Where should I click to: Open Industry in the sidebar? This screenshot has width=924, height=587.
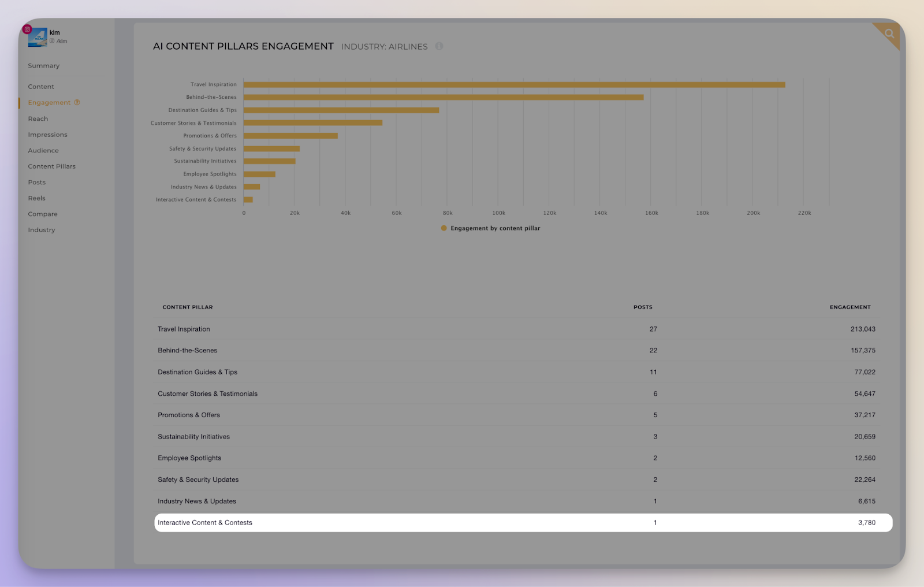tap(42, 230)
